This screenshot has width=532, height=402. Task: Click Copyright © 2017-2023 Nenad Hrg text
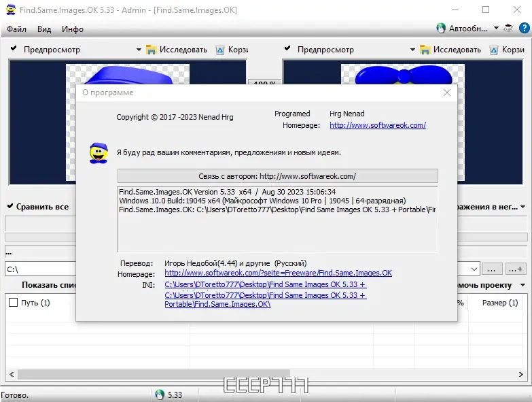[x=175, y=117]
